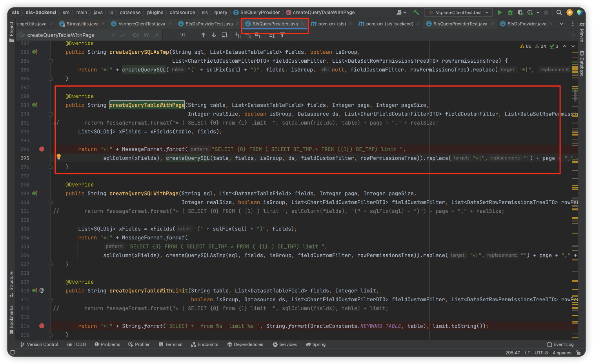Switch to the VsphereClientTest.java tab
The width and height of the screenshot is (593, 364).
[141, 24]
